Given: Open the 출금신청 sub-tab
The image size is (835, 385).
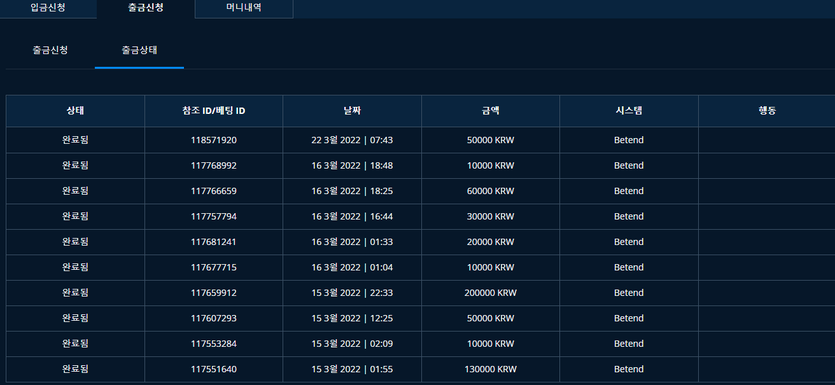Looking at the screenshot, I should (x=50, y=51).
